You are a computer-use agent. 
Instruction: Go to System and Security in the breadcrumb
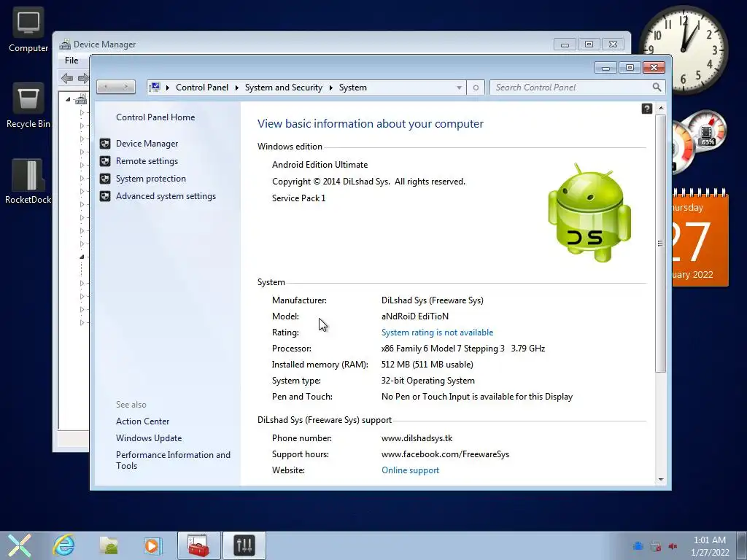point(284,87)
